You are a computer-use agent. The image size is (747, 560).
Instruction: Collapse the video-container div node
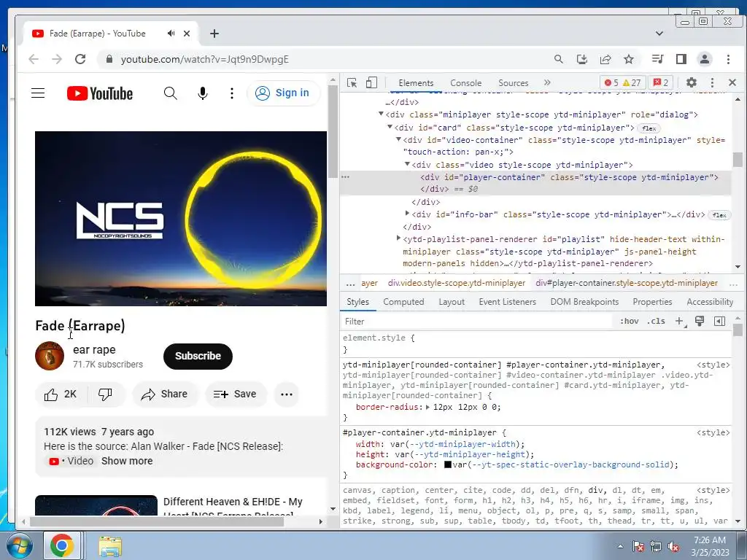click(x=399, y=139)
